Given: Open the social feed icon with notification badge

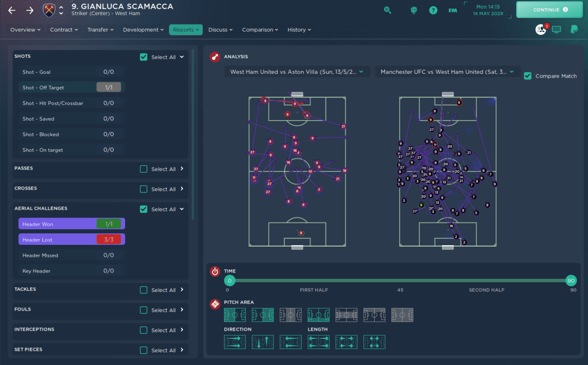Looking at the screenshot, I should click(x=540, y=29).
